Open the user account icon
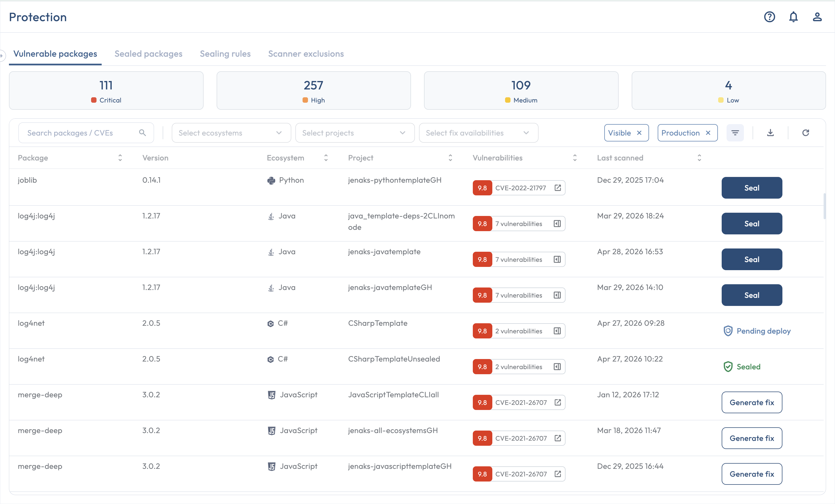Screen dimensions: 835x504 tap(817, 17)
